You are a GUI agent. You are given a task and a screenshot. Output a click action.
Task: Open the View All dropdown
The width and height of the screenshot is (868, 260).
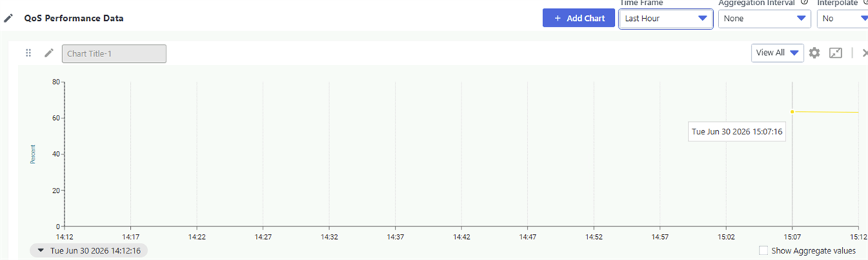[778, 53]
